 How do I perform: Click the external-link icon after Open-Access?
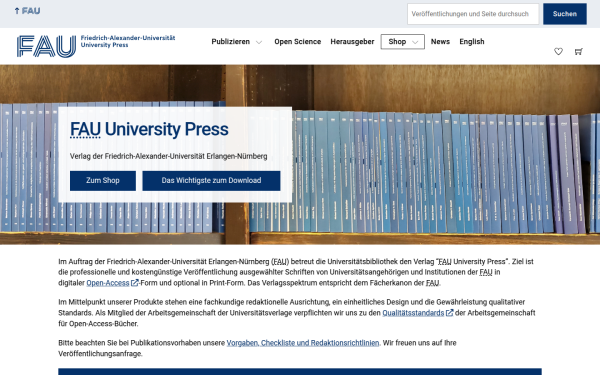pos(134,283)
